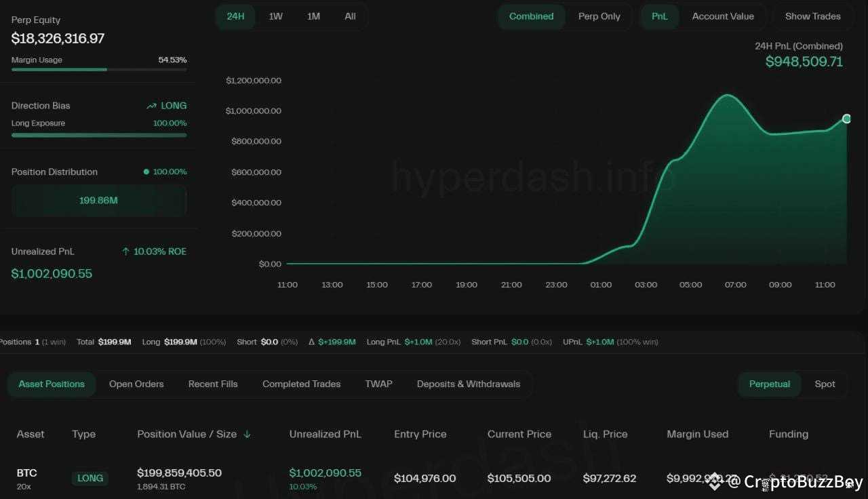Click the chart endpoint marker circle

846,119
